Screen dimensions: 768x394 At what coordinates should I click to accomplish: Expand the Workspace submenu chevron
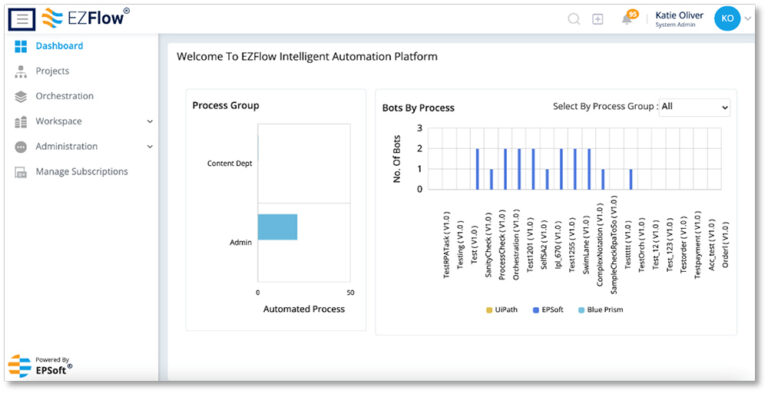coord(150,122)
